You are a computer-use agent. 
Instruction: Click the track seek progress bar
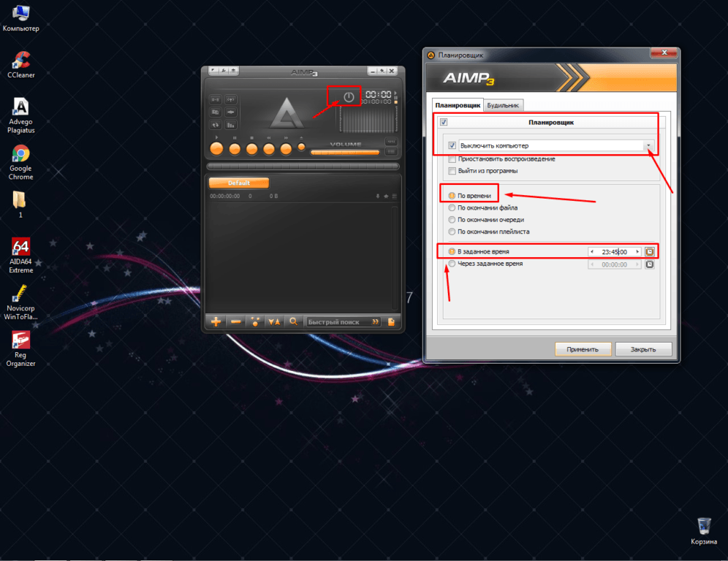click(x=303, y=166)
